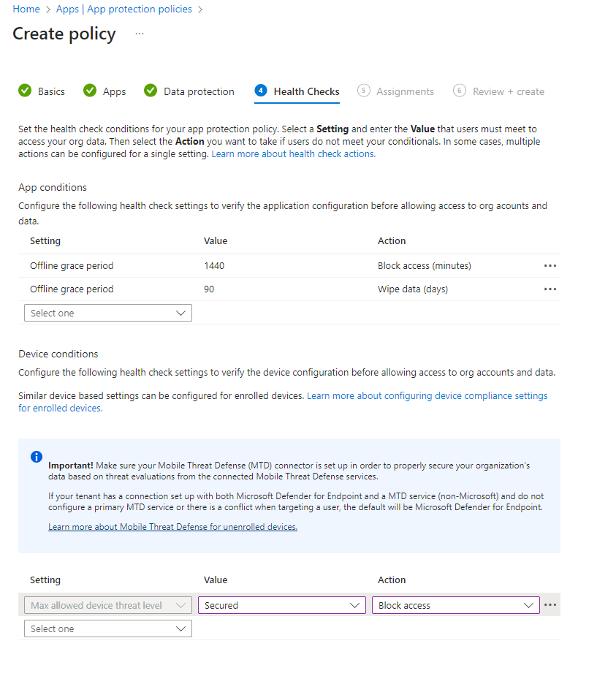Open the Select one dropdown under Device conditions
The image size is (616, 676).
point(107,628)
